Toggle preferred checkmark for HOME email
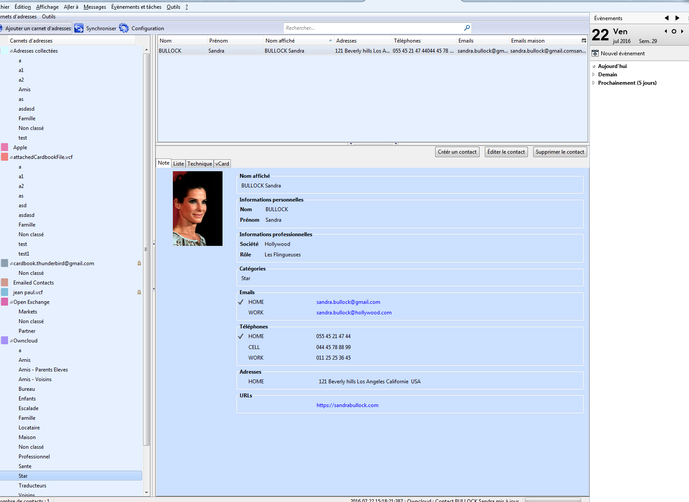 pyautogui.click(x=240, y=302)
